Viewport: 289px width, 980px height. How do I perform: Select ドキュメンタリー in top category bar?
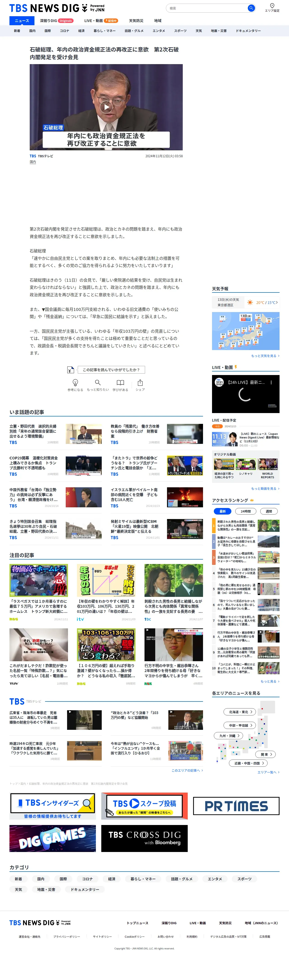click(248, 31)
